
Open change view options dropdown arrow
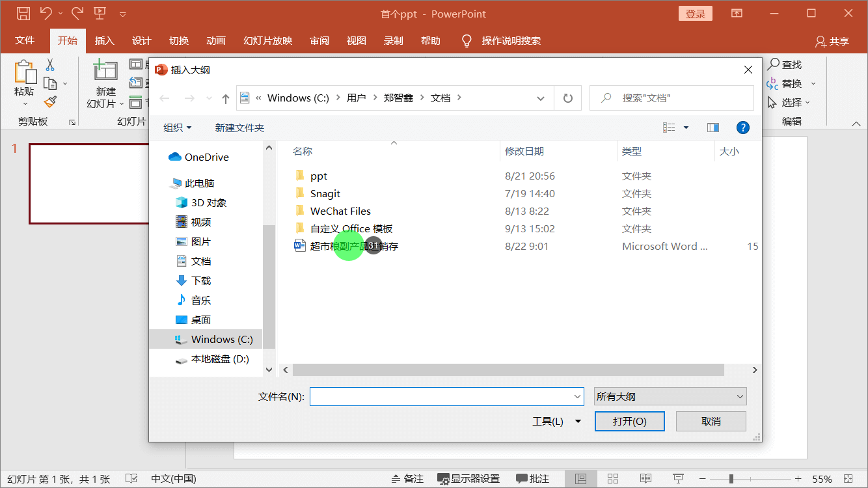tap(686, 128)
